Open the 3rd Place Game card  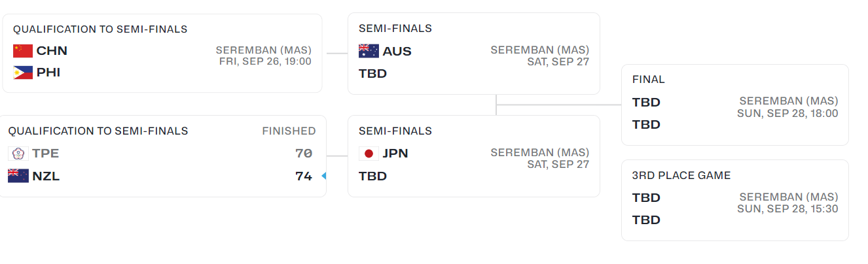click(x=734, y=200)
